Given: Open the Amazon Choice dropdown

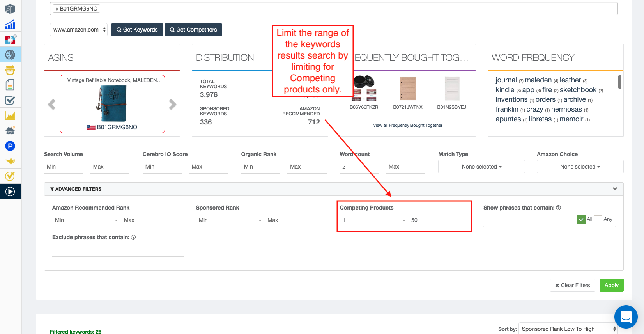Looking at the screenshot, I should [x=580, y=167].
